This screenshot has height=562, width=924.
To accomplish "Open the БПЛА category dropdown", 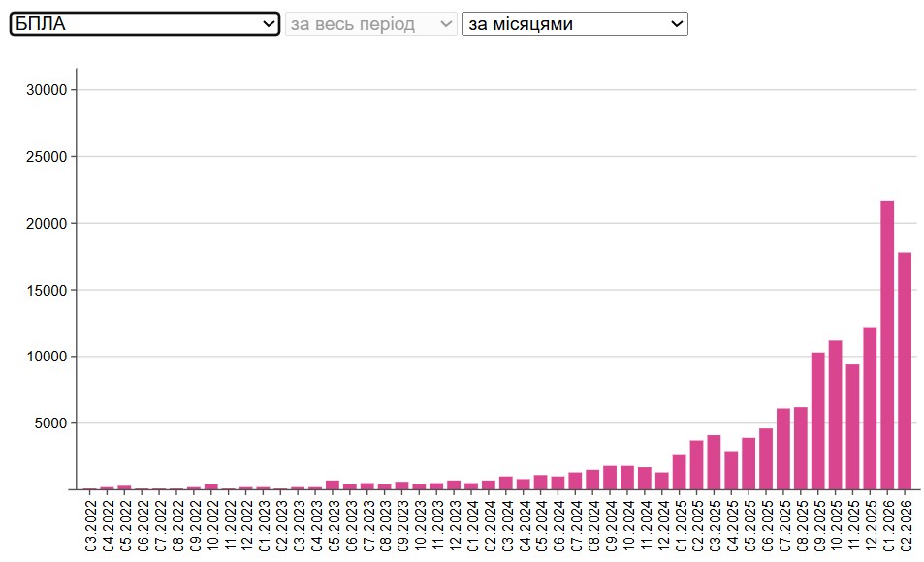I will pos(144,24).
